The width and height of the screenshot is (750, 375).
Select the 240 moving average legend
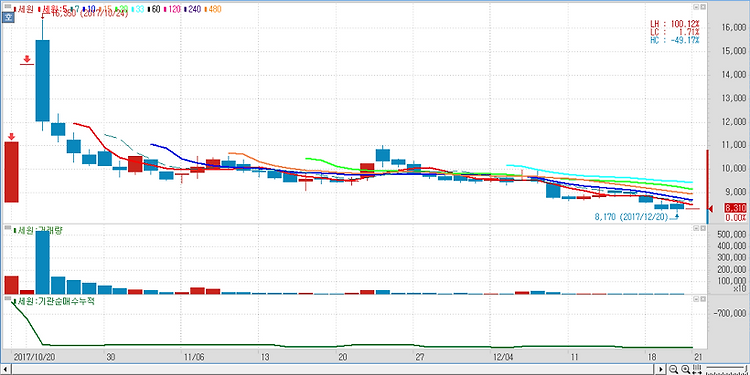point(193,9)
